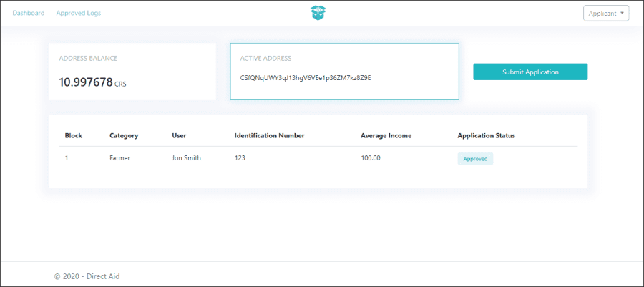Select the active address string CSfQNqUWY3qJ13hgV6VEe1p36ZM7kz8Z9E
This screenshot has height=287, width=644.
306,77
